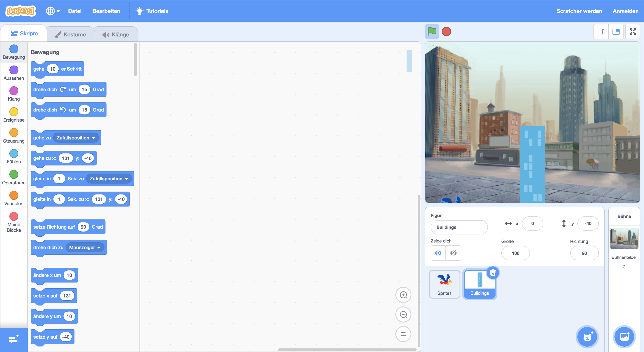Viewport: 644px width, 352px height.
Task: Zoom out of the script workspace
Action: coord(403,314)
